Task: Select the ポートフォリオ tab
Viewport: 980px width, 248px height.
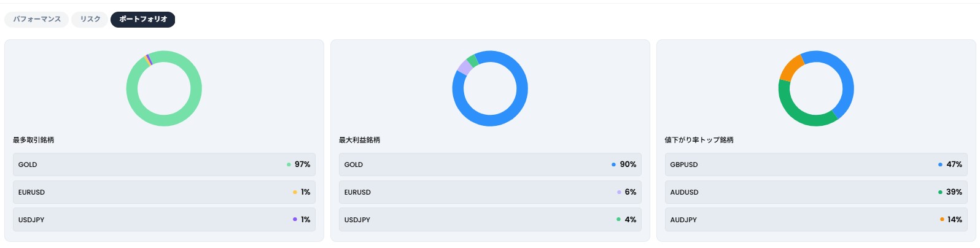Action: coord(143,19)
